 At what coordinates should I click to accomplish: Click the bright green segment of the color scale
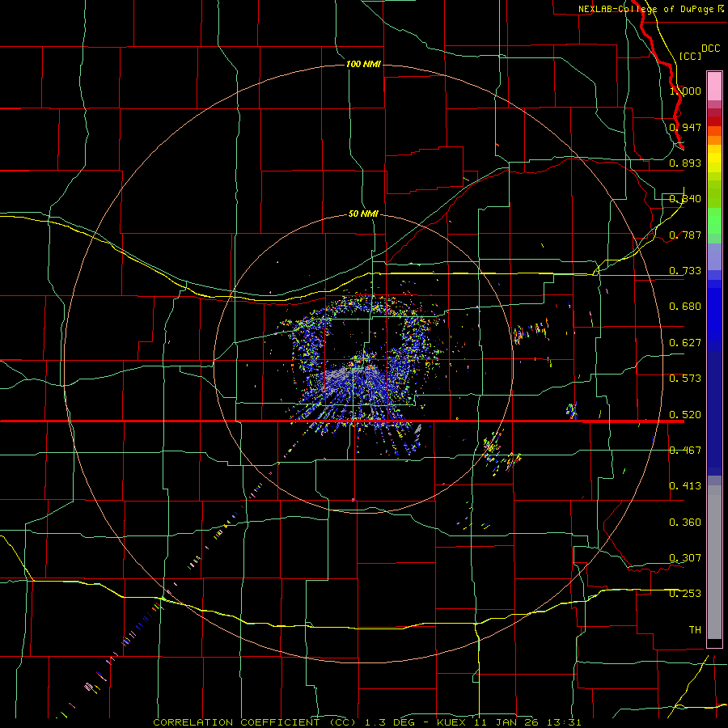[x=714, y=221]
